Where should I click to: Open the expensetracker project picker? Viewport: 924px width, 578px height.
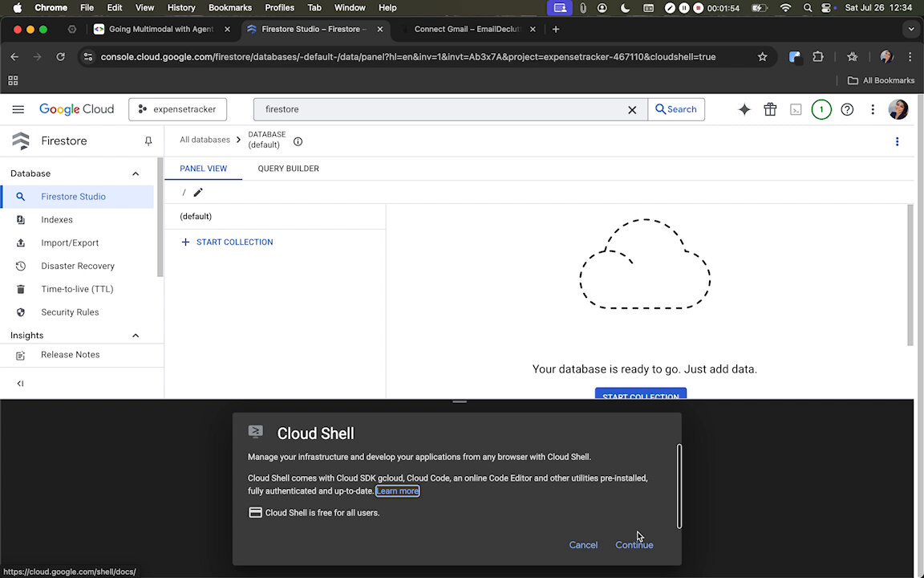[x=177, y=109]
